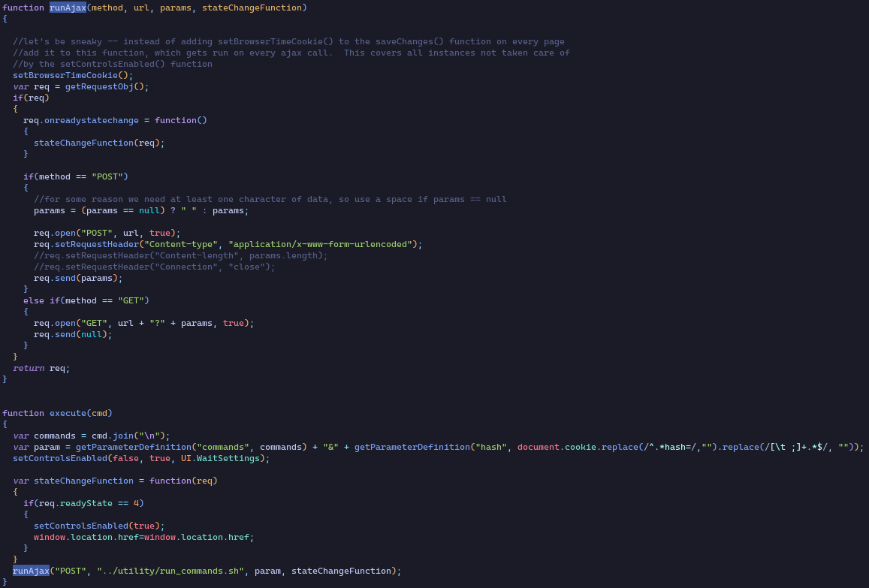Click the execute function name
Image resolution: width=869 pixels, height=588 pixels.
coord(68,413)
